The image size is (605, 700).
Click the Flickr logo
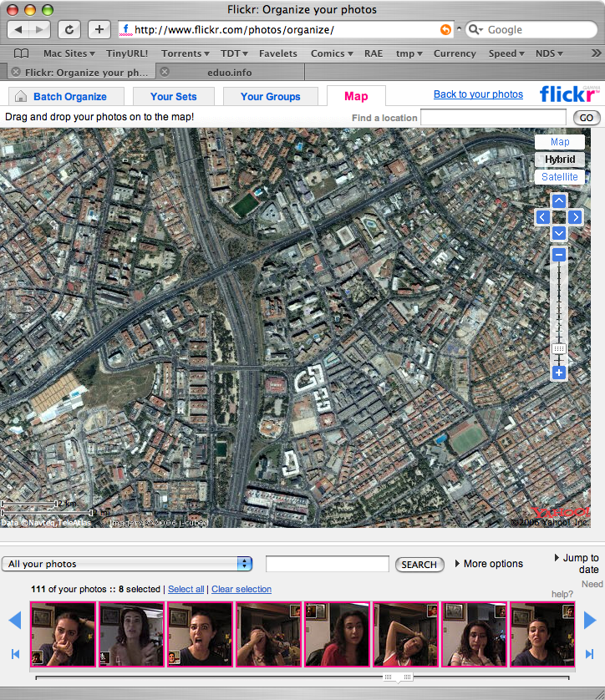[570, 94]
